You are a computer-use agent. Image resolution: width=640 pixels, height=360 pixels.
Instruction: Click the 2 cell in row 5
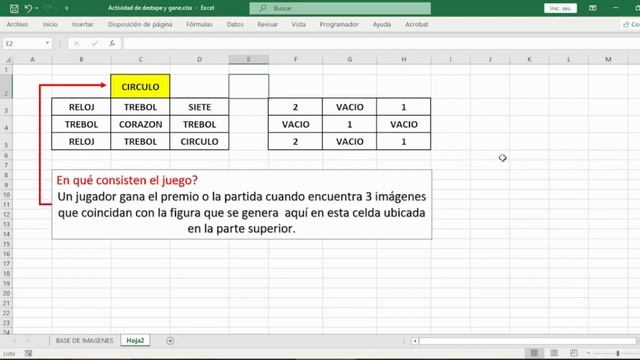(x=295, y=141)
